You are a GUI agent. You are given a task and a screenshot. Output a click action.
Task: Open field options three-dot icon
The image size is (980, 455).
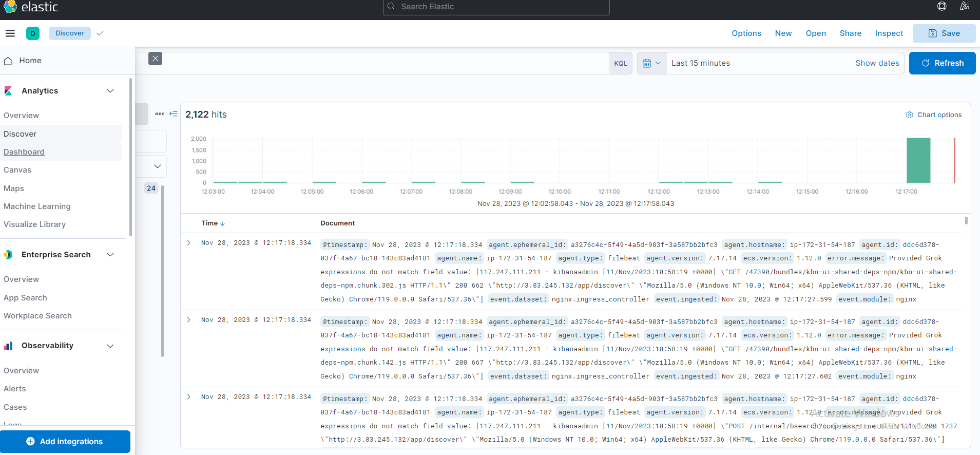(x=160, y=114)
